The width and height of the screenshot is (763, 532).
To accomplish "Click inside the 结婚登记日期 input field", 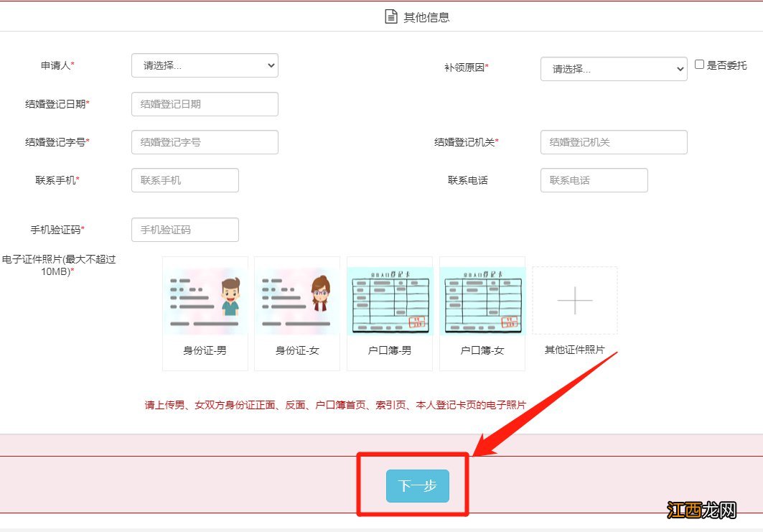I will [205, 103].
